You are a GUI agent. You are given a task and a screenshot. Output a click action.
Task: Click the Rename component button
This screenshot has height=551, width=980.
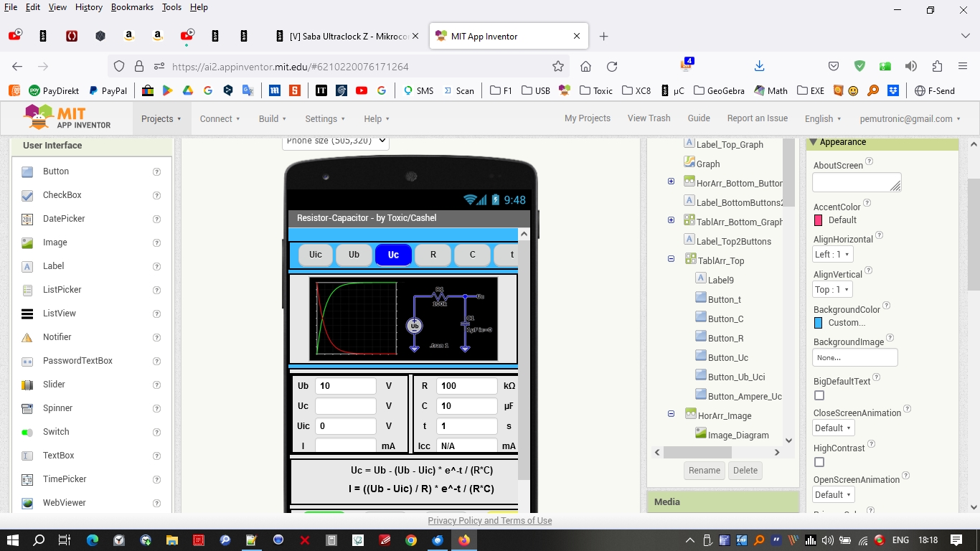point(705,471)
